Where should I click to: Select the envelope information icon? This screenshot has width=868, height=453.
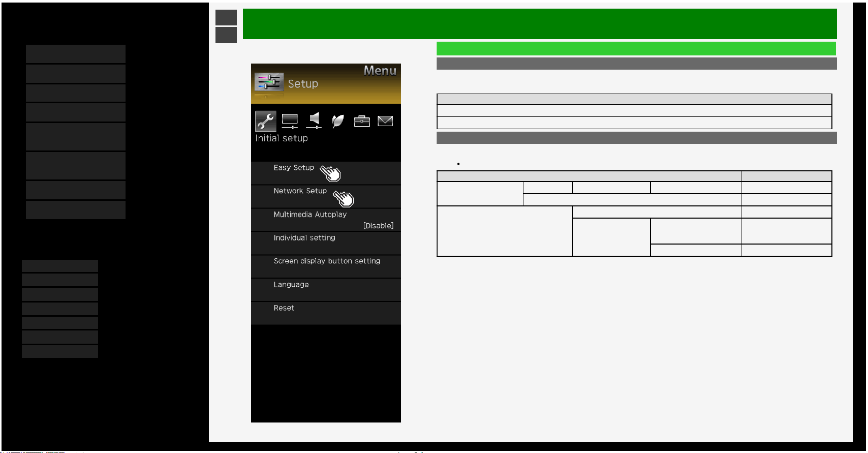click(385, 121)
